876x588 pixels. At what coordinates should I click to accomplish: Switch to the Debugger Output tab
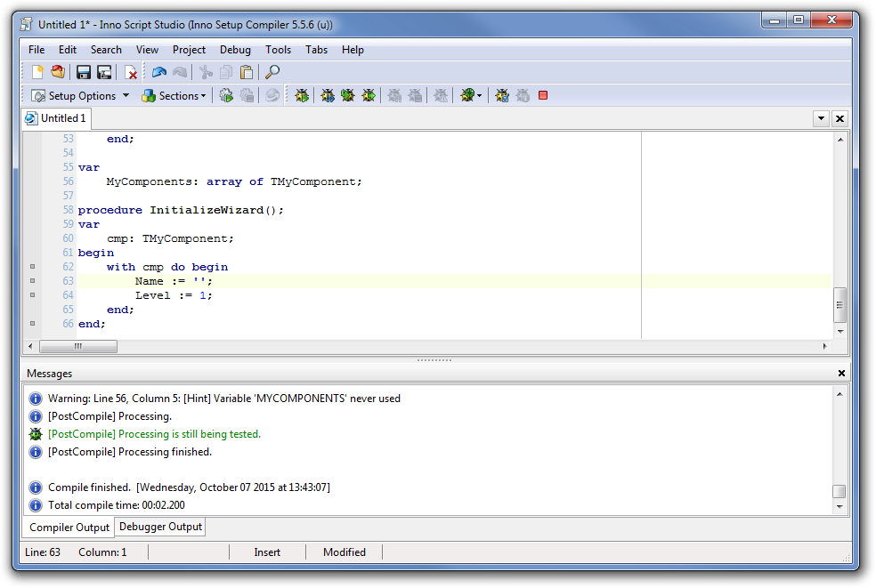click(160, 527)
